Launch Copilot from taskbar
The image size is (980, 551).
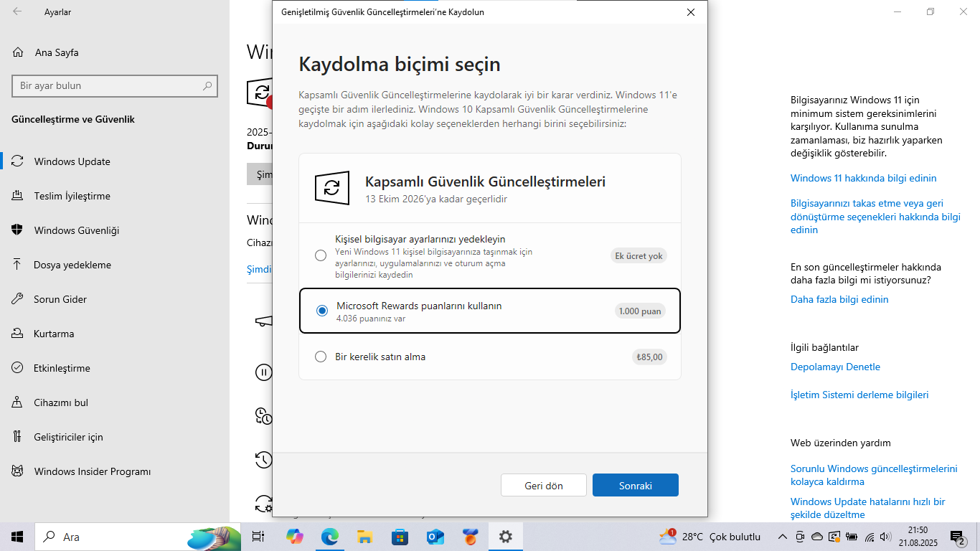click(294, 537)
